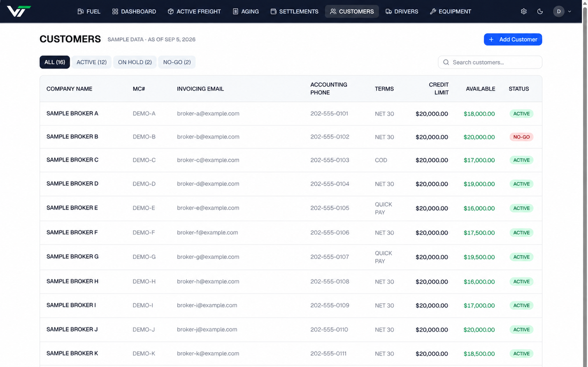Click available amount $18,500.00

pyautogui.click(x=479, y=353)
